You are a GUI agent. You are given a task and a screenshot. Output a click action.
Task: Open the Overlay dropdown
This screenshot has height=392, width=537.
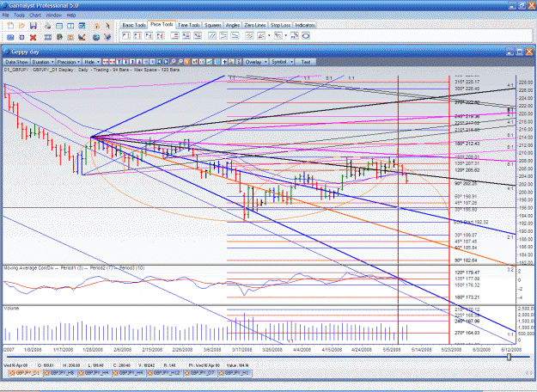pyautogui.click(x=255, y=62)
